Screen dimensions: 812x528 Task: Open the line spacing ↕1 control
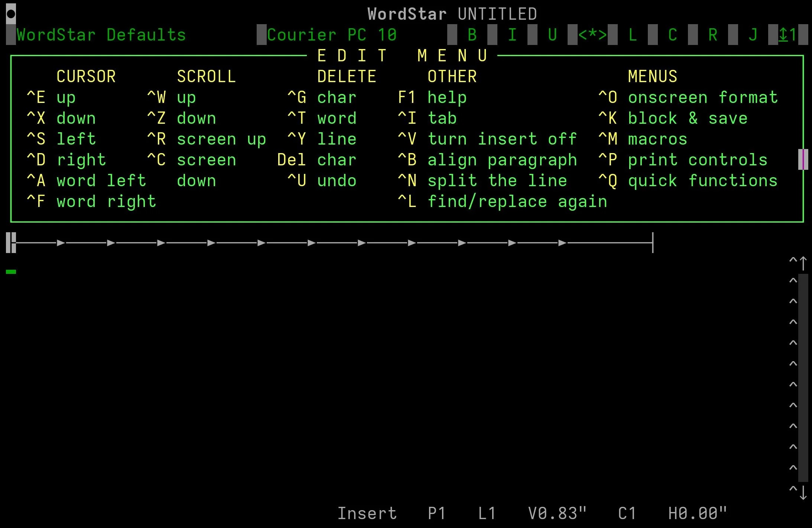tap(788, 35)
